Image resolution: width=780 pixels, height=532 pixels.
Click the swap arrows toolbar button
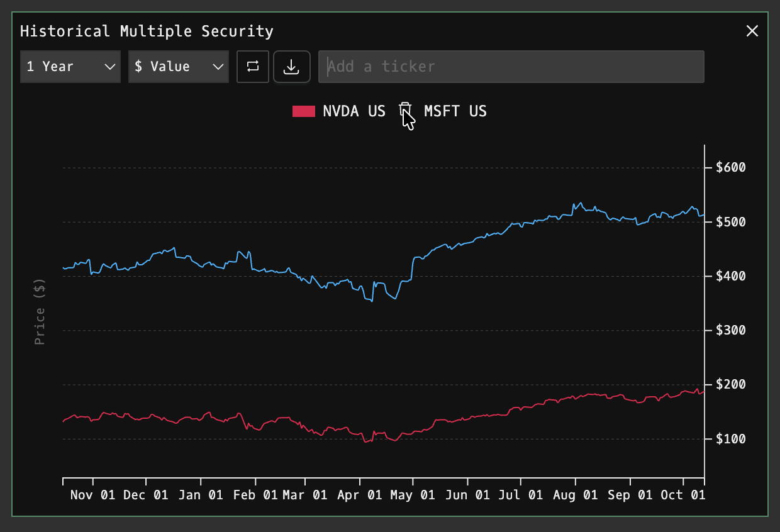(253, 67)
